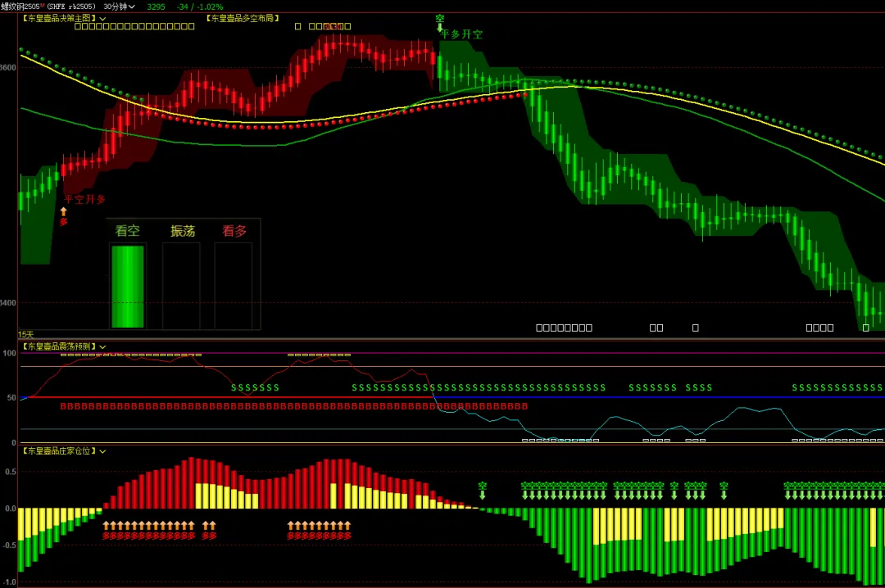Click the 15天 range label
885x588 pixels.
(26, 335)
